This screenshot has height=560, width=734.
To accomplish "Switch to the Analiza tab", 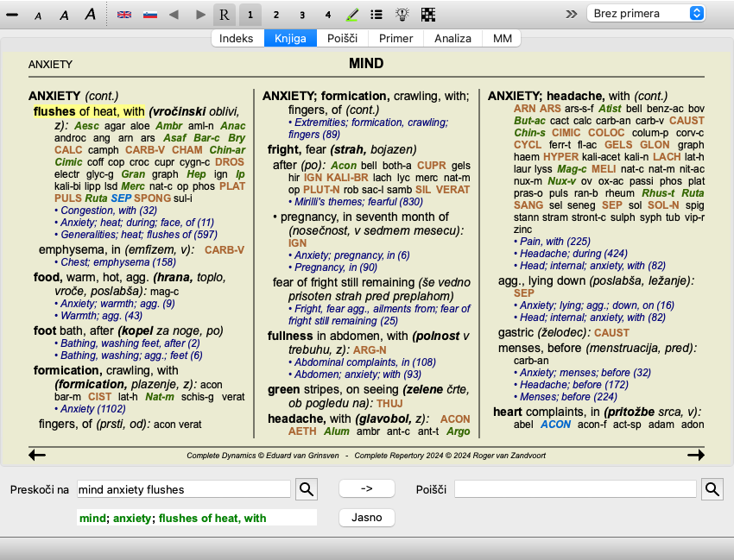I will (452, 39).
